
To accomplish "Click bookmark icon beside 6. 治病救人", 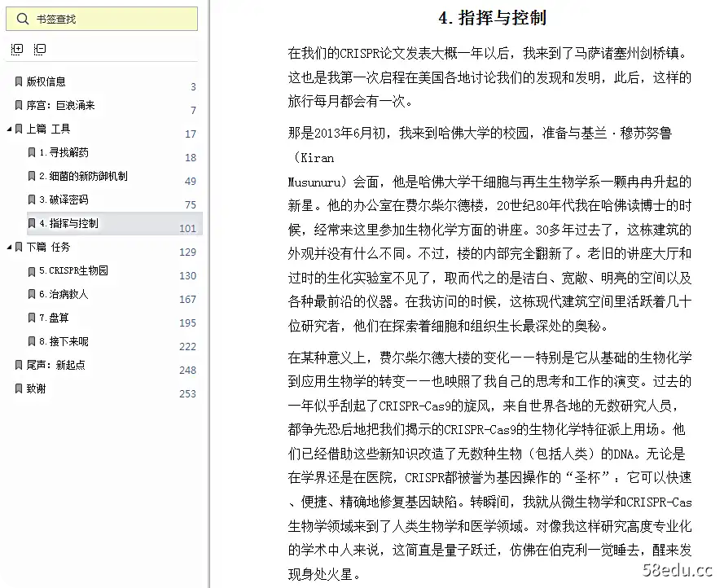I will (32, 294).
